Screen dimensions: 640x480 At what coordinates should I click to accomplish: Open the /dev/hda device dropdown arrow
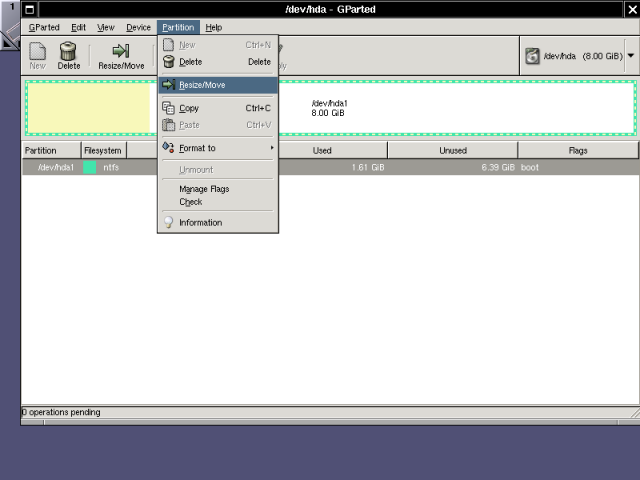coord(631,56)
